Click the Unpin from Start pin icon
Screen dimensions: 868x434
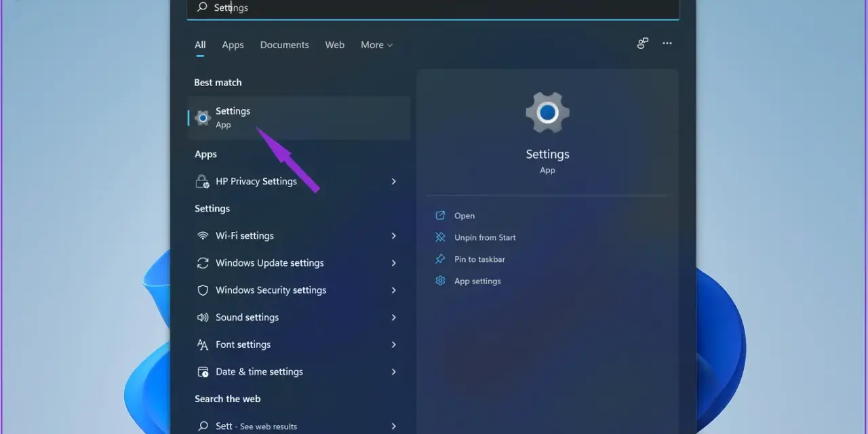click(x=440, y=237)
